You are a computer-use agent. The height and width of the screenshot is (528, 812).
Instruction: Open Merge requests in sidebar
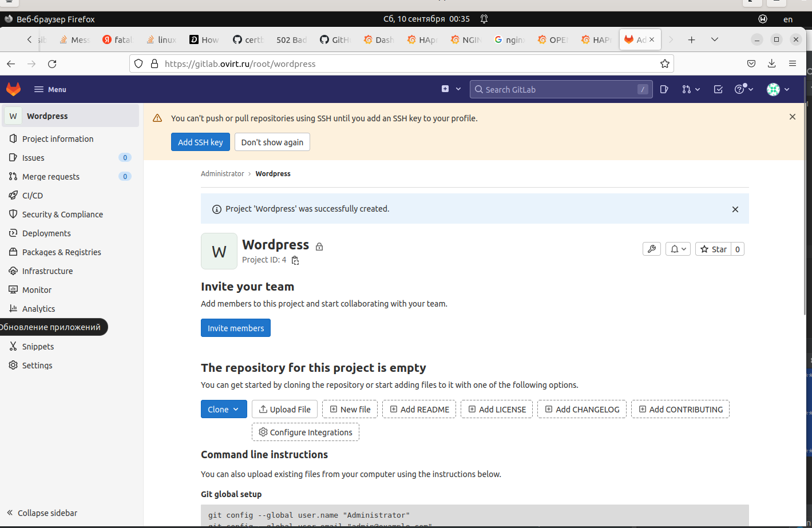point(70,176)
